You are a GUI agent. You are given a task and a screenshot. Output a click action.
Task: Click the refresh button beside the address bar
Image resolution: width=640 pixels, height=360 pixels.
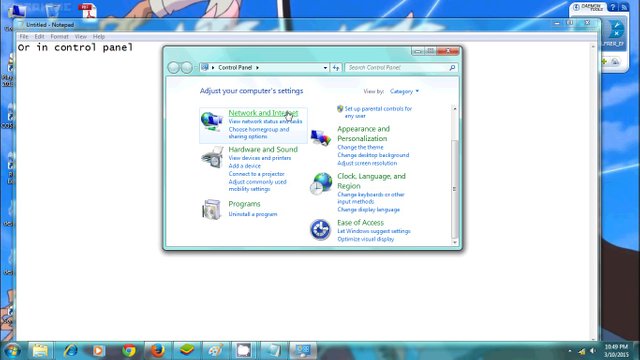click(x=336, y=68)
